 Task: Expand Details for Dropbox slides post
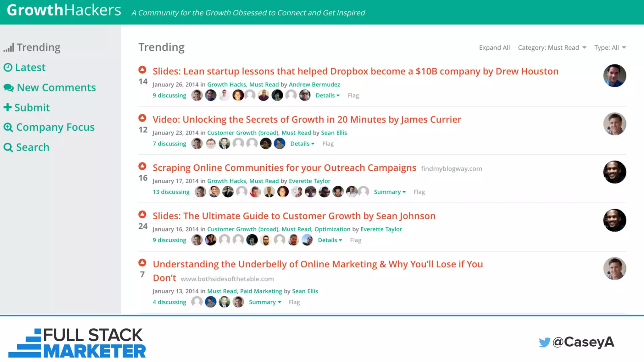tap(327, 96)
